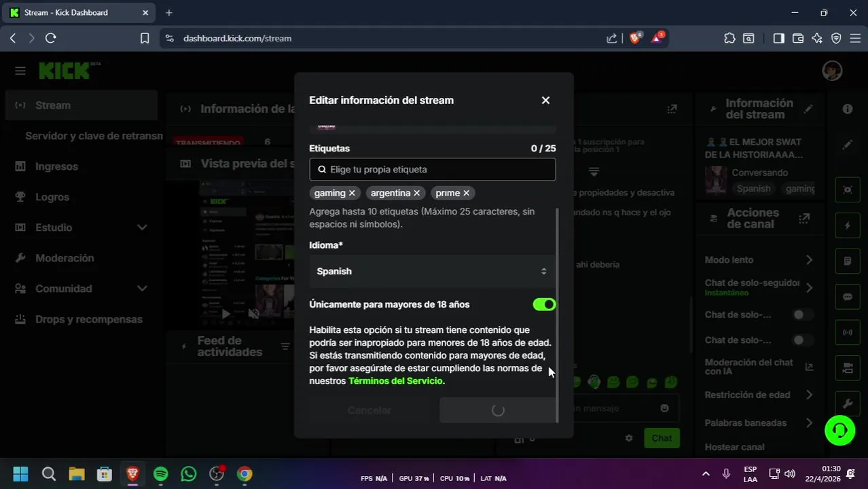Pop out the Acciones de canal panel
This screenshot has height=489, width=868.
[x=805, y=218]
